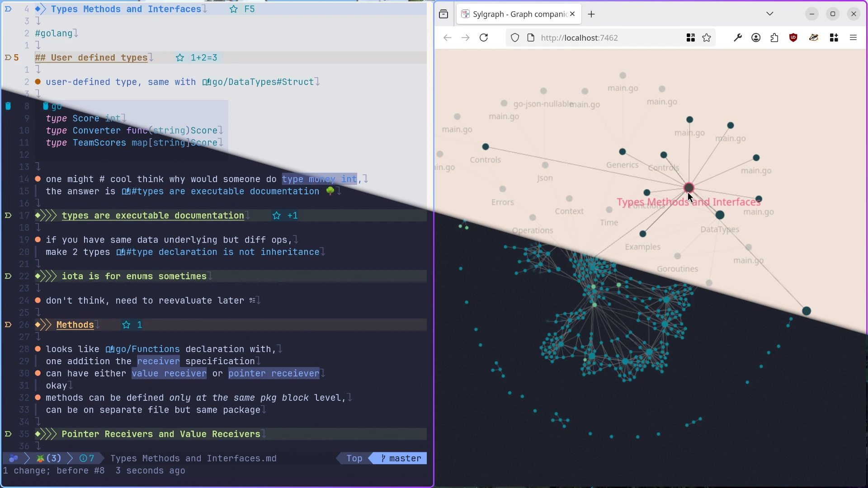Image resolution: width=868 pixels, height=488 pixels.
Task: Toggle fold on 'Pointer Receivers and Value Receivers'
Action: click(8, 434)
